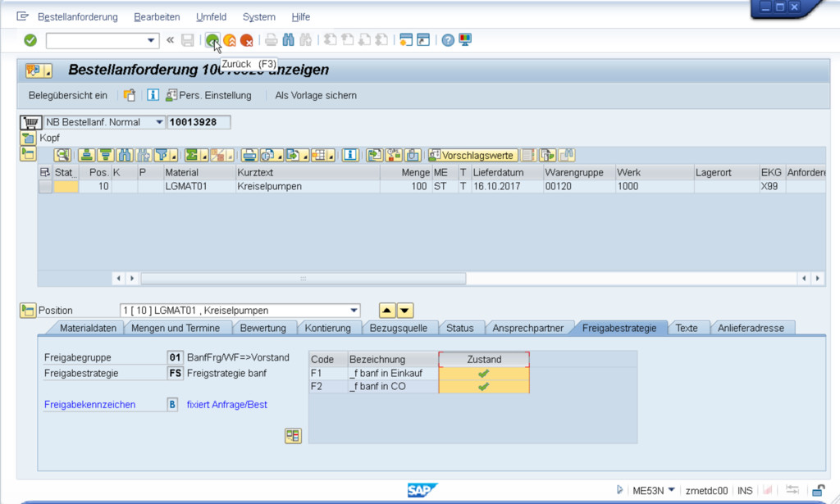Switch to the Mengen und Termine tab
Viewport: 840px width, 504px height.
pyautogui.click(x=176, y=328)
